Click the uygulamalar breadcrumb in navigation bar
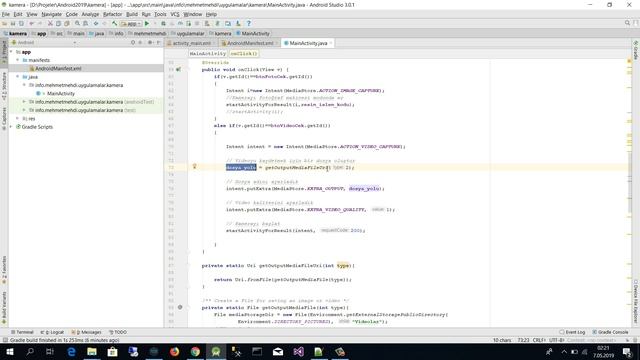Viewport: 640px width, 360px height. click(188, 33)
